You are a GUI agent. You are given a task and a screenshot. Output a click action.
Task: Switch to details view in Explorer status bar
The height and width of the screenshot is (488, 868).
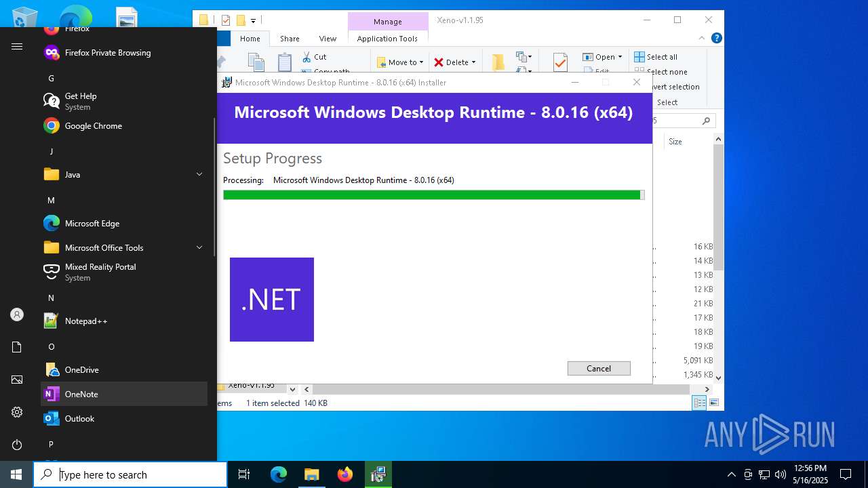699,403
